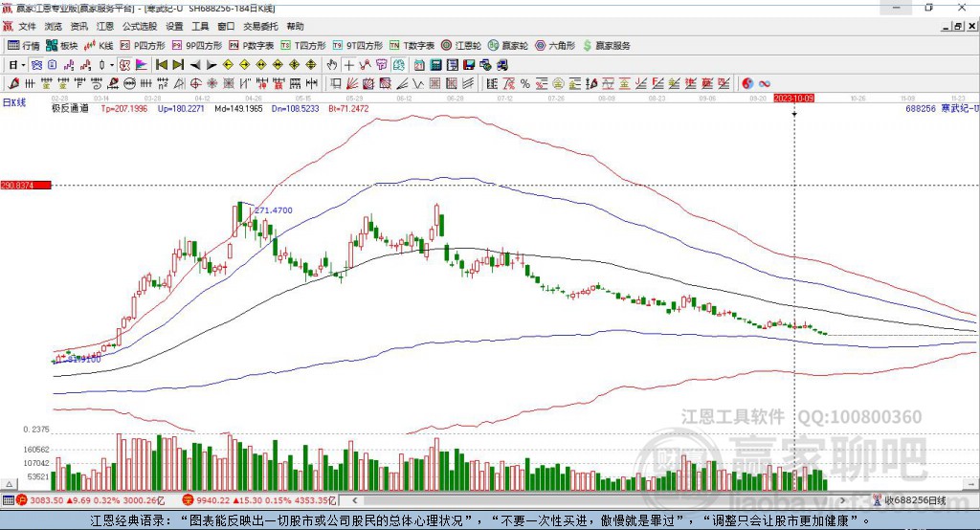This screenshot has width=980, height=530.
Task: Select the red pencil drawing tool
Action: pyautogui.click(x=13, y=83)
